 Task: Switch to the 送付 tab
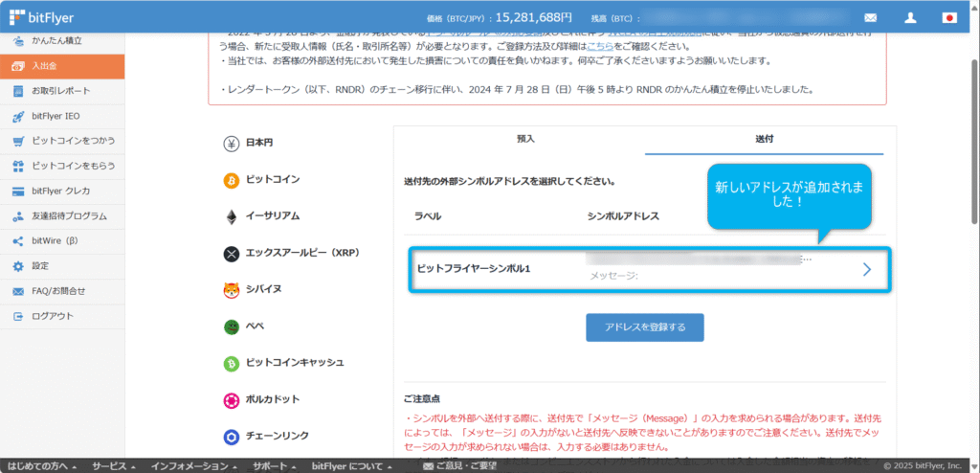[x=764, y=140]
